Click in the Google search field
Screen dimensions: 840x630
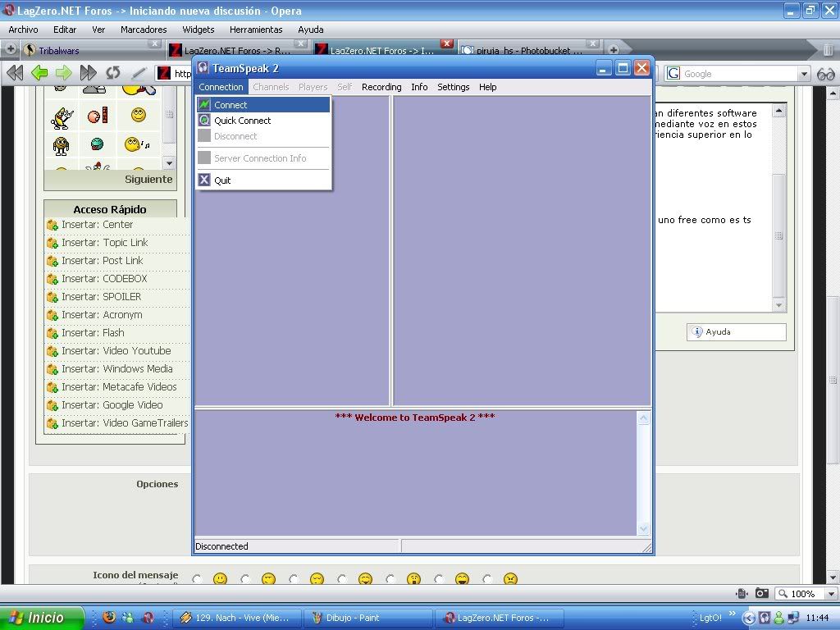tap(739, 74)
